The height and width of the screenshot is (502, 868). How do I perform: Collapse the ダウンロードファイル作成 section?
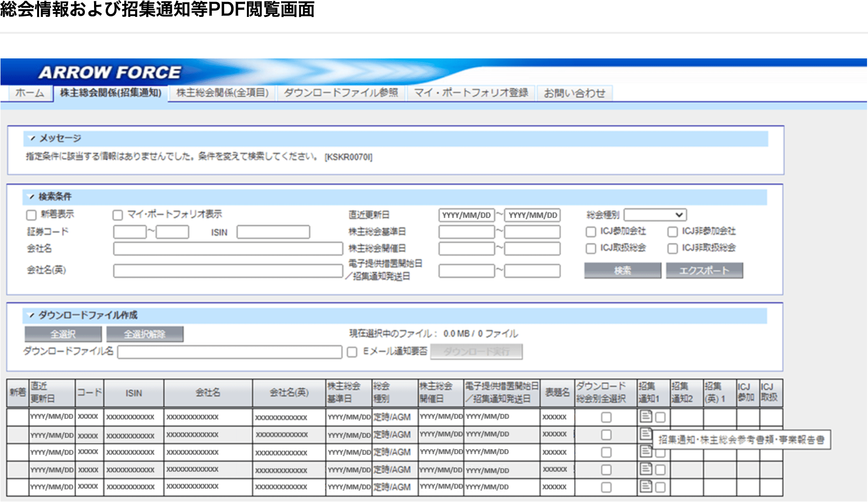click(x=32, y=315)
